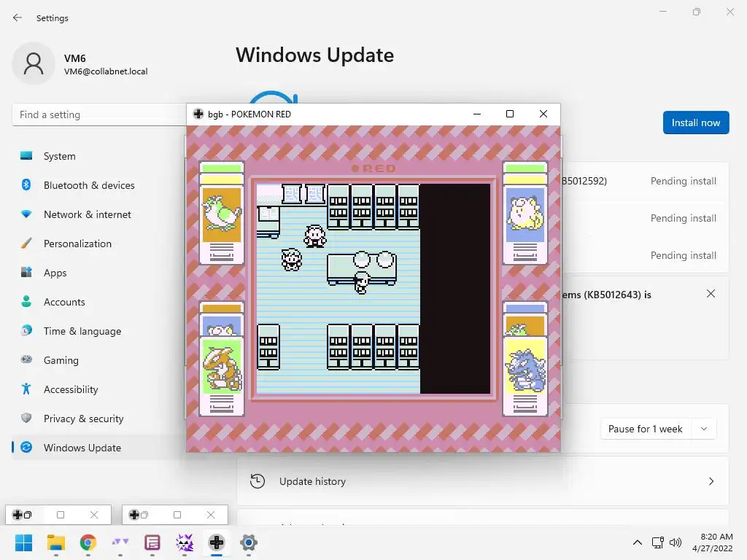
Task: Show hidden system tray icons
Action: [637, 542]
